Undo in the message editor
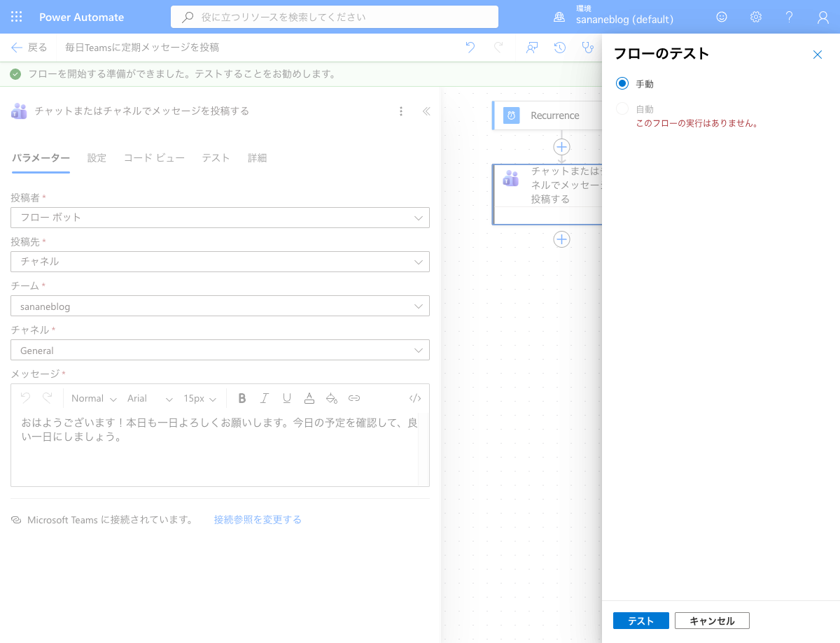 pyautogui.click(x=25, y=398)
